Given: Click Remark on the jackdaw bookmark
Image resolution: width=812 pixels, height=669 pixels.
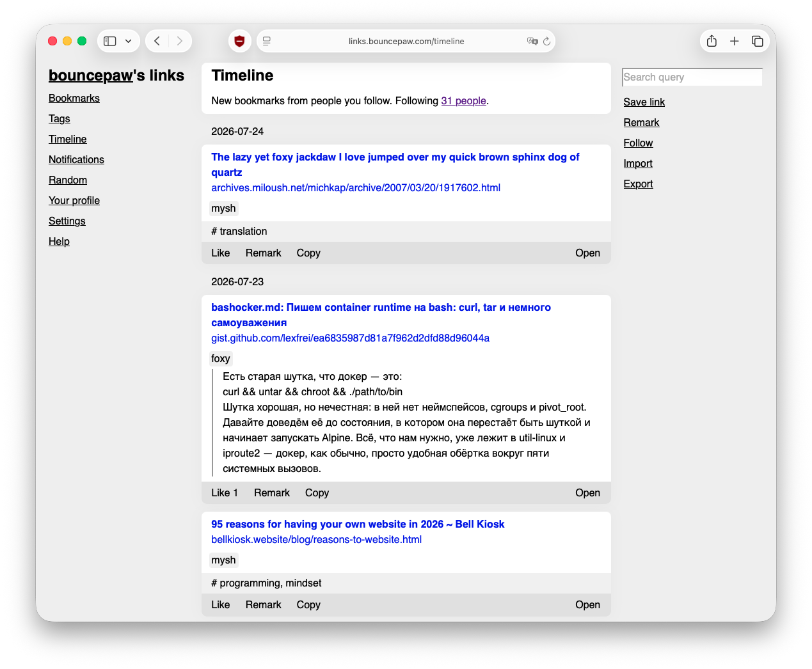Looking at the screenshot, I should 264,253.
